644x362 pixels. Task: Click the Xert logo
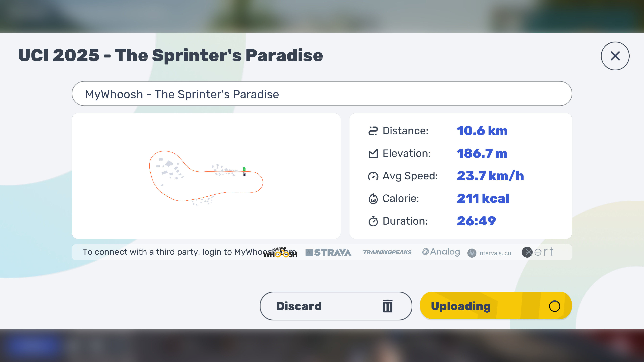pyautogui.click(x=538, y=252)
